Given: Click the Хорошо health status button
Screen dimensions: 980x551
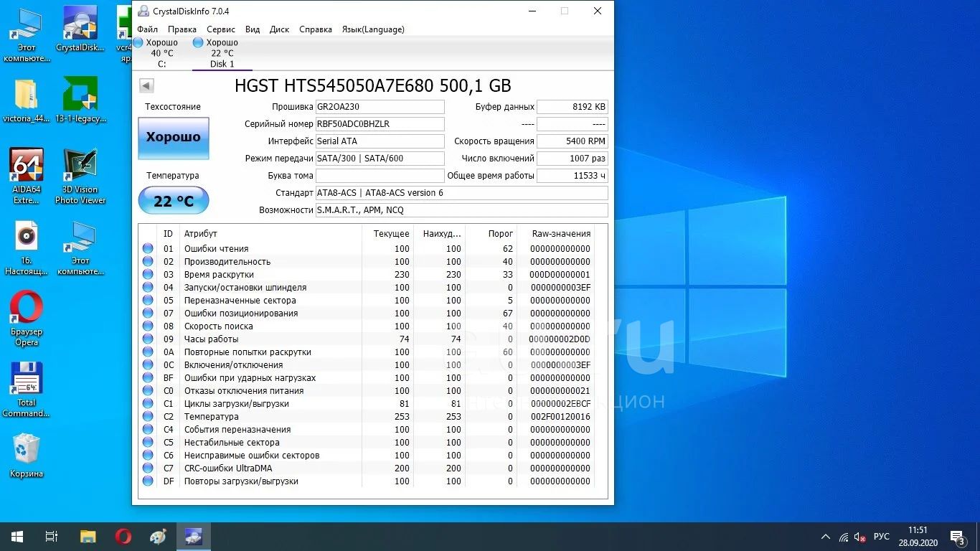Looking at the screenshot, I should pyautogui.click(x=174, y=137).
